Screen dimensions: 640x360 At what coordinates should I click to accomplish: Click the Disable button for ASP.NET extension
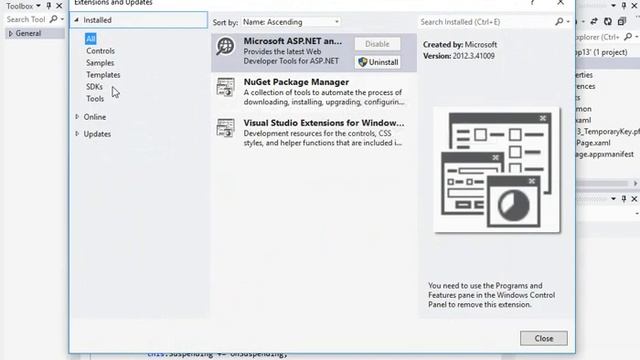tap(377, 44)
